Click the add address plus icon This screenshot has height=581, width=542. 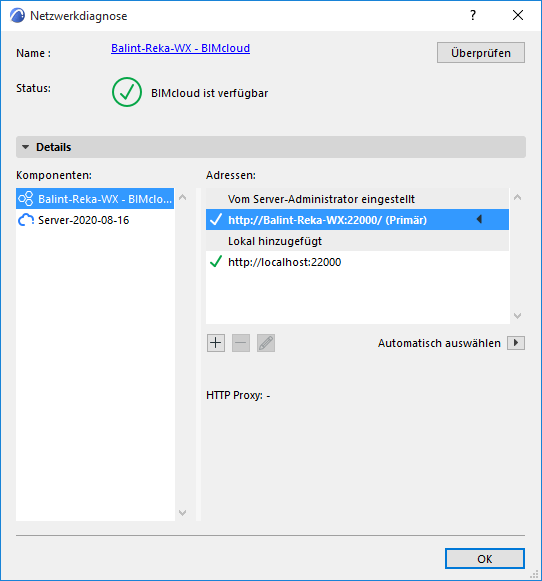[x=216, y=343]
